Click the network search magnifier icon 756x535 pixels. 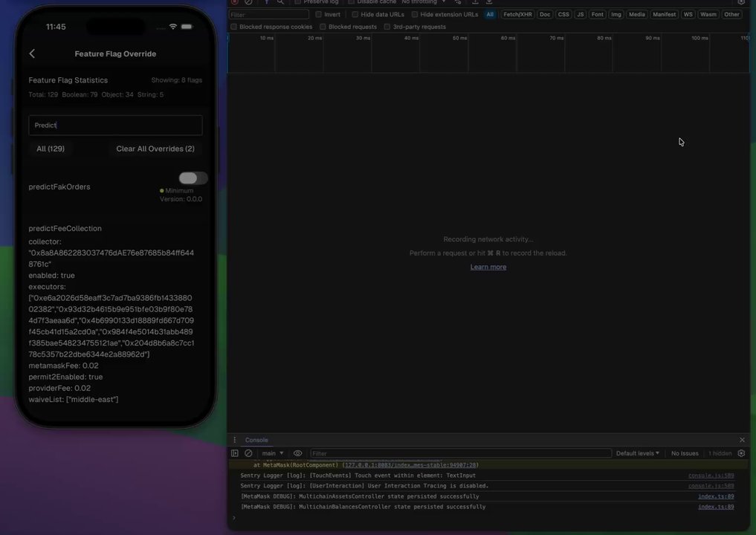pos(280,2)
